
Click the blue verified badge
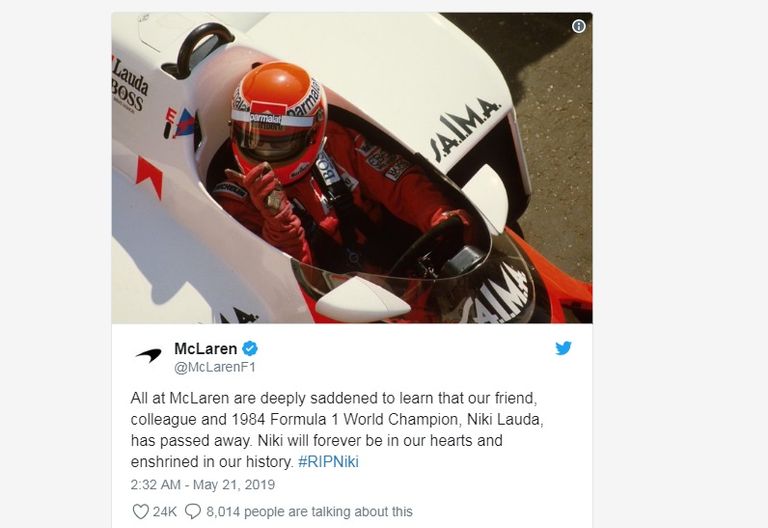(250, 349)
